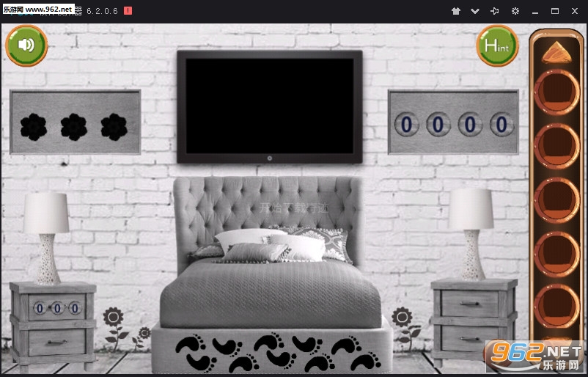Click the pin window icon in title bar
The image size is (588, 377).
pos(495,11)
